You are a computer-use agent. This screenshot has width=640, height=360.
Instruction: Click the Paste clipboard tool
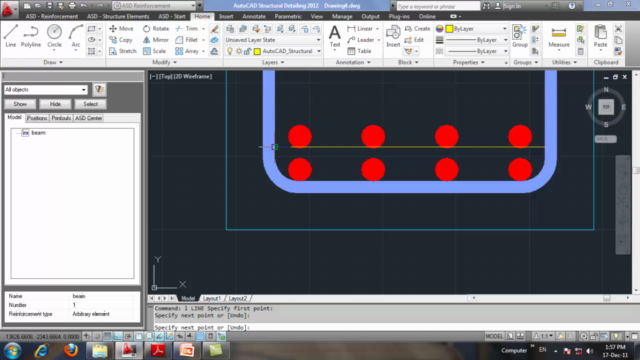pyautogui.click(x=600, y=36)
